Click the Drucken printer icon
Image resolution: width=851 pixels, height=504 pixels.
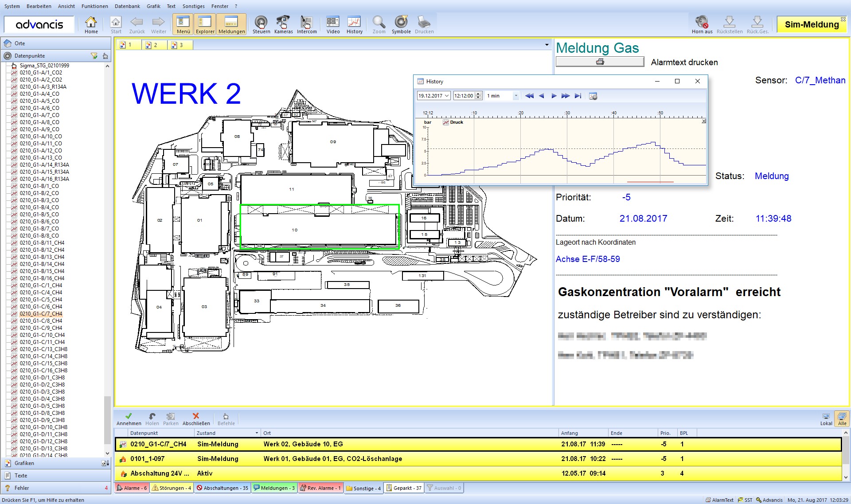(x=424, y=24)
